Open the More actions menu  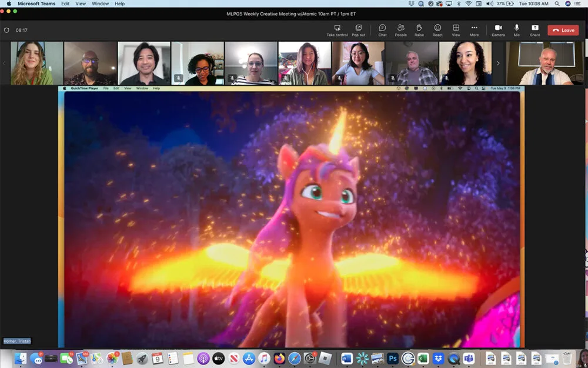pyautogui.click(x=475, y=31)
